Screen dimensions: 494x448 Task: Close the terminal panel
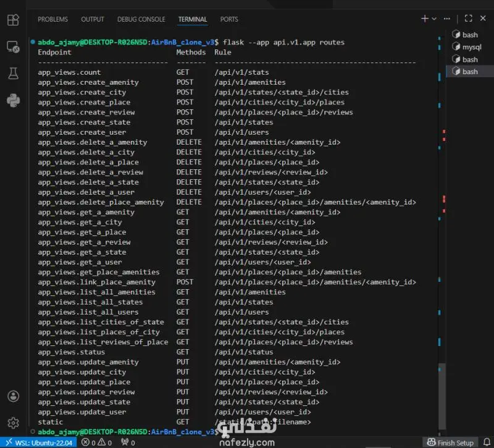[x=483, y=19]
